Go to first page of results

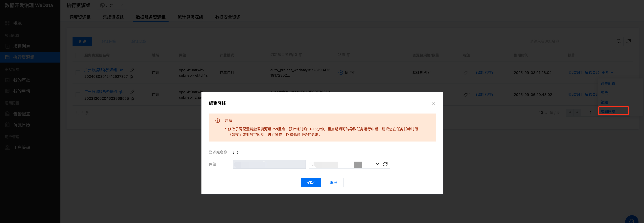pyautogui.click(x=570, y=113)
